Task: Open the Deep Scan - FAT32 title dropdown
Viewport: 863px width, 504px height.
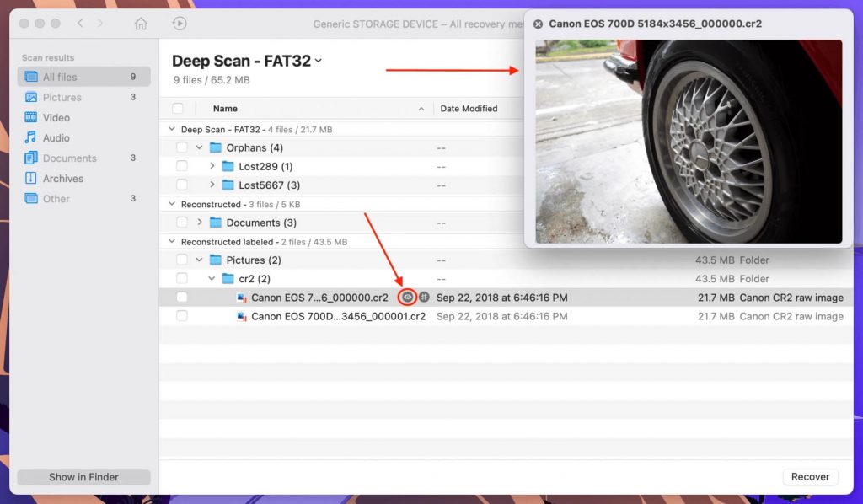Action: pos(320,61)
